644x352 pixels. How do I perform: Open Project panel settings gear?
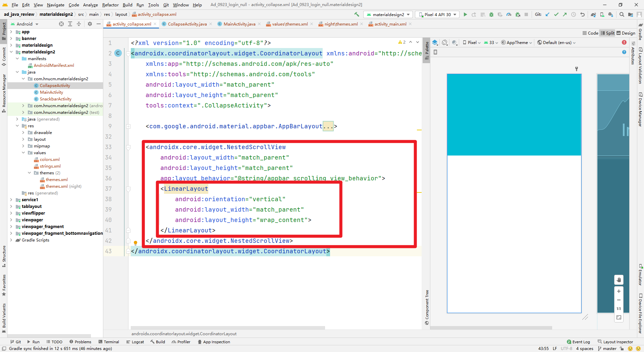[90, 24]
